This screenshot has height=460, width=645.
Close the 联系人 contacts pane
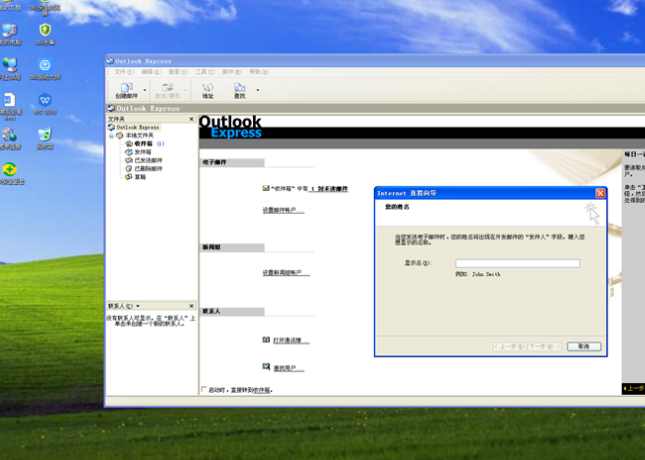click(191, 306)
